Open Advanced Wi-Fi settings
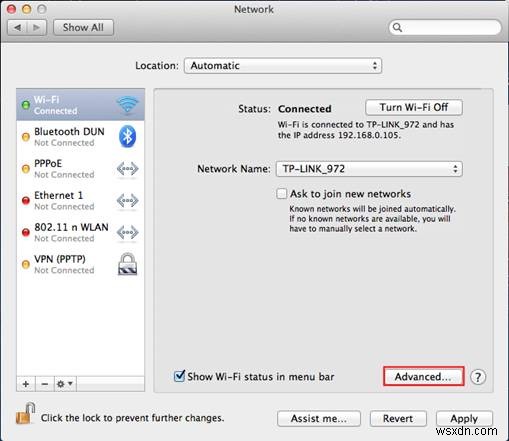Screen dimensions: 509x441 tap(423, 376)
